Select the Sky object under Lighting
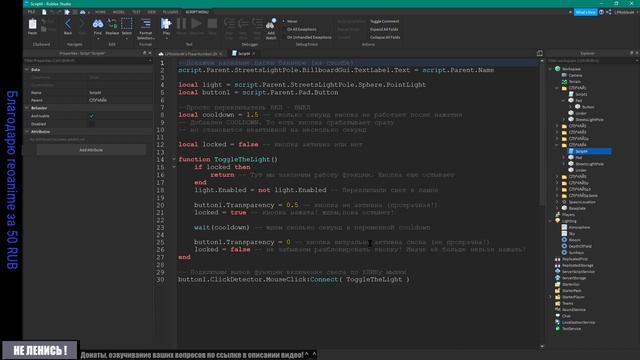The height and width of the screenshot is (360, 640). coord(571,233)
